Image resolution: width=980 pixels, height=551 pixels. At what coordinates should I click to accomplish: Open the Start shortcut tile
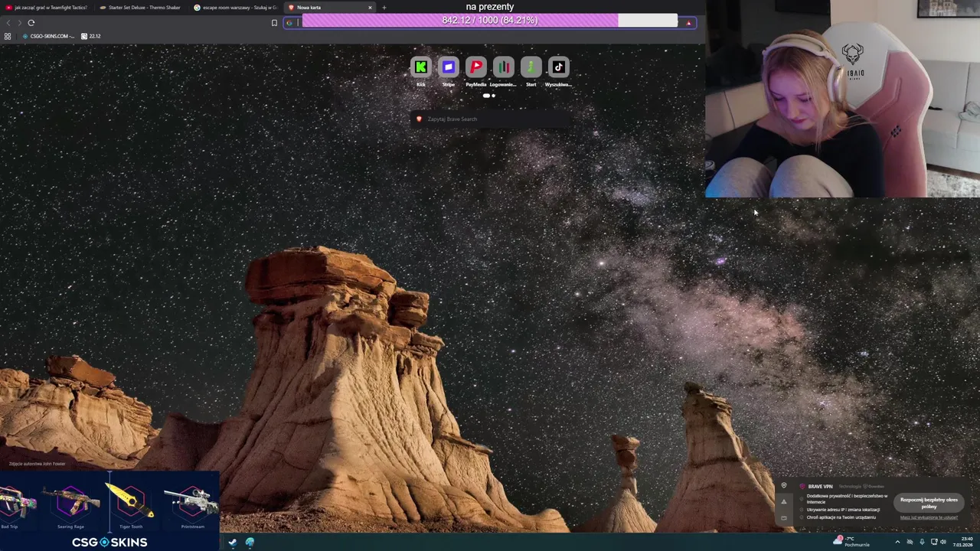(x=531, y=67)
